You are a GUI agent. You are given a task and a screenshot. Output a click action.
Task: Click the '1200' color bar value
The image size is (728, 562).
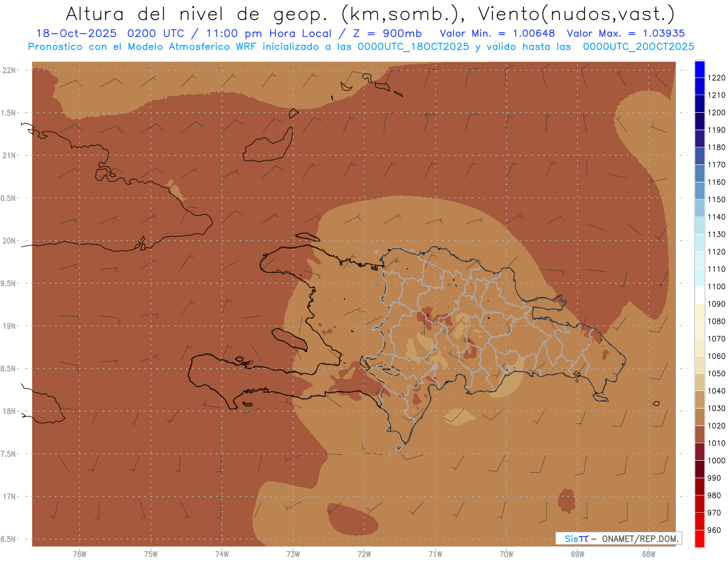coord(716,113)
